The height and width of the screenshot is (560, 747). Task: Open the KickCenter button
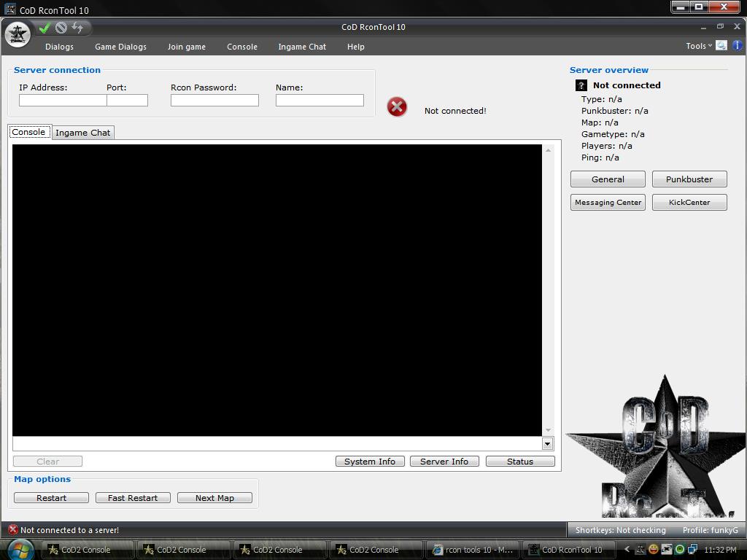coord(689,202)
